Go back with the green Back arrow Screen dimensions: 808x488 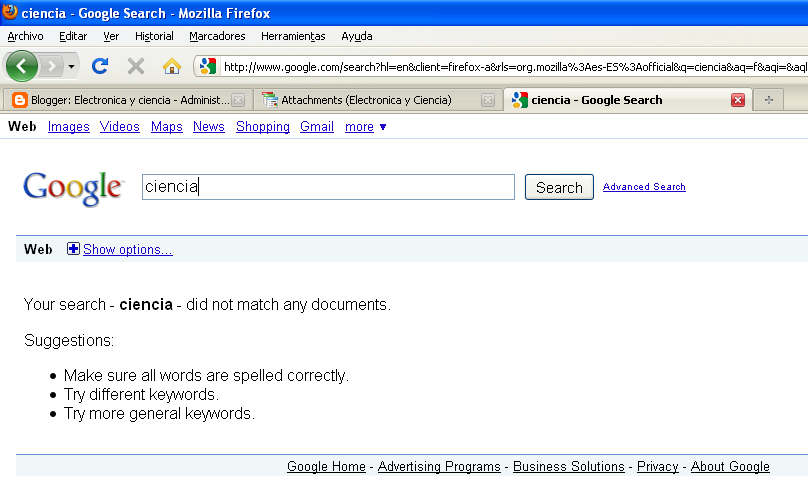click(21, 66)
